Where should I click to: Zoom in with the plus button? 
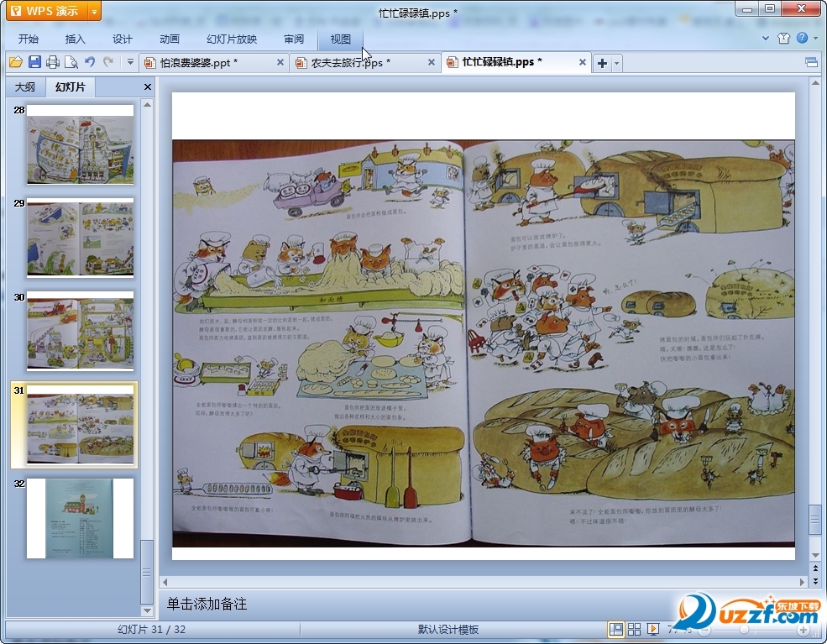(x=803, y=630)
